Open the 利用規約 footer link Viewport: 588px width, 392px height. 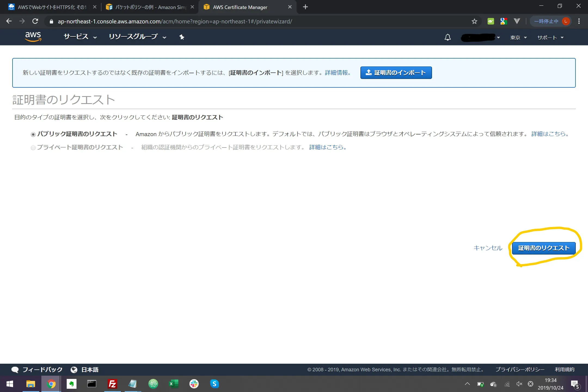[565, 370]
